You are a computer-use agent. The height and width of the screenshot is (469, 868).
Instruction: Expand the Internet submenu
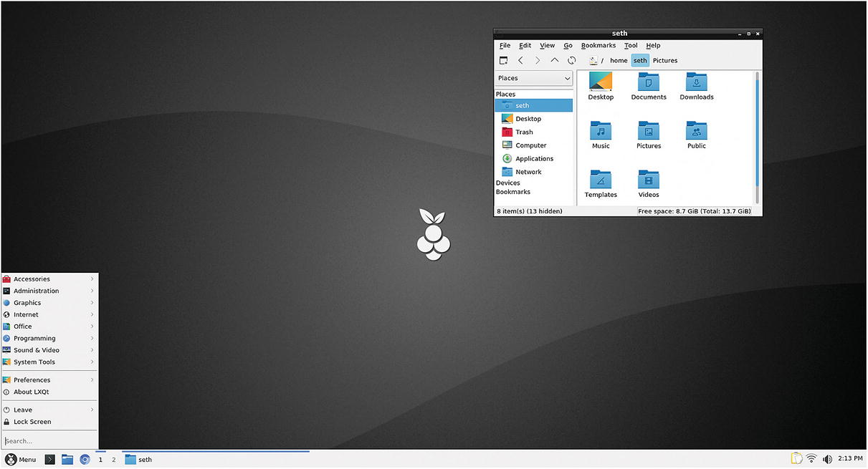[x=49, y=314]
